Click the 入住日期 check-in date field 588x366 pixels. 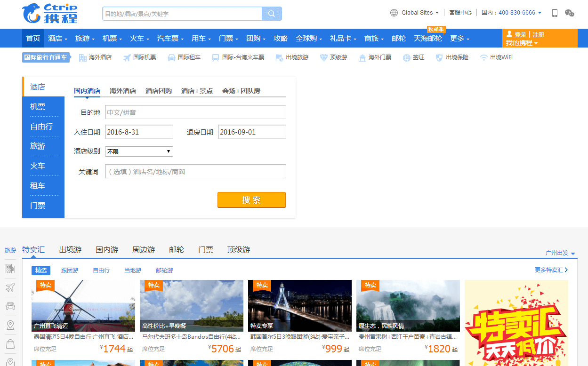point(139,132)
